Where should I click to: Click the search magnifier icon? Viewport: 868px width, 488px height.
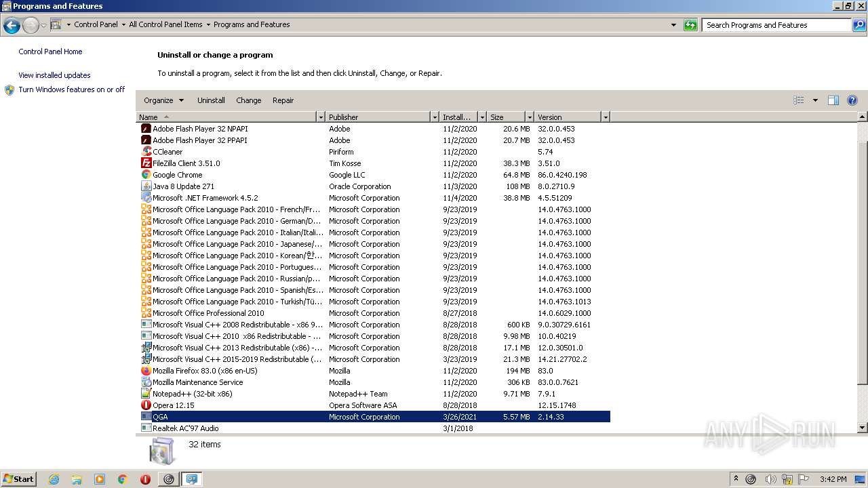(x=859, y=25)
